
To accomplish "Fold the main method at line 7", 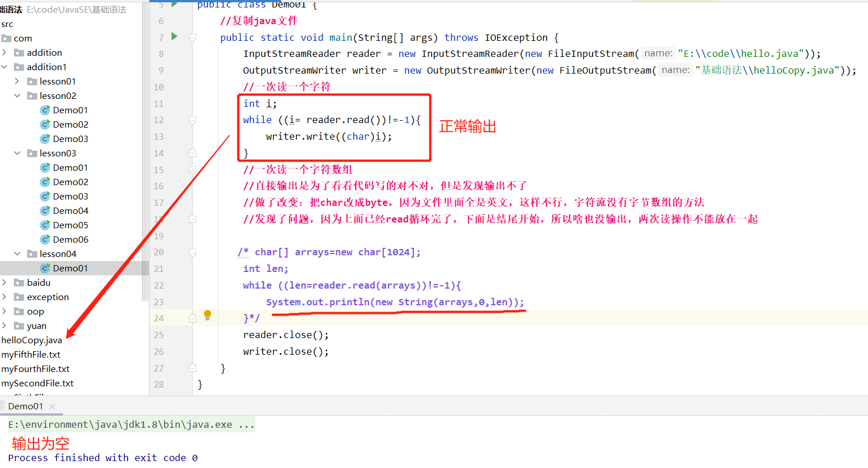I will coord(193,37).
